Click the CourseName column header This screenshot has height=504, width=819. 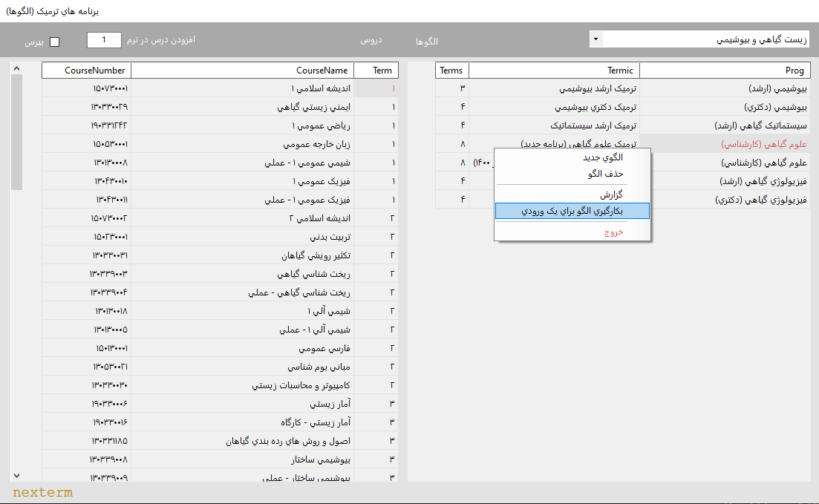(242, 71)
